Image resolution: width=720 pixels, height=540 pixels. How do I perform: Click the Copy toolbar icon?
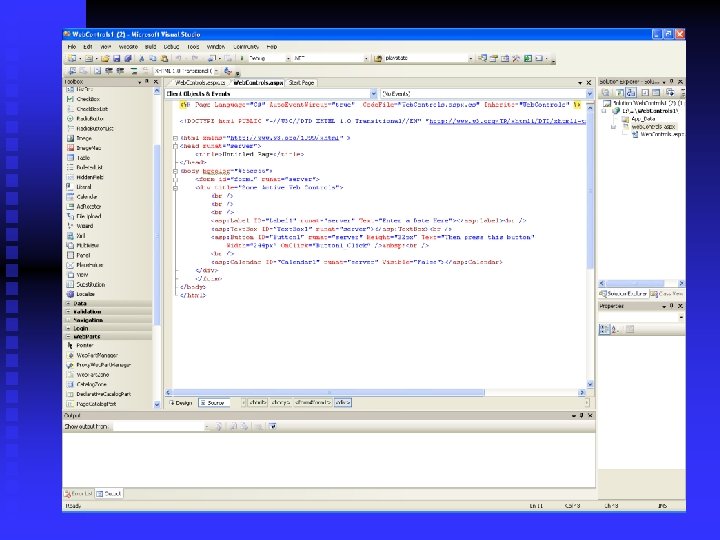[x=152, y=58]
